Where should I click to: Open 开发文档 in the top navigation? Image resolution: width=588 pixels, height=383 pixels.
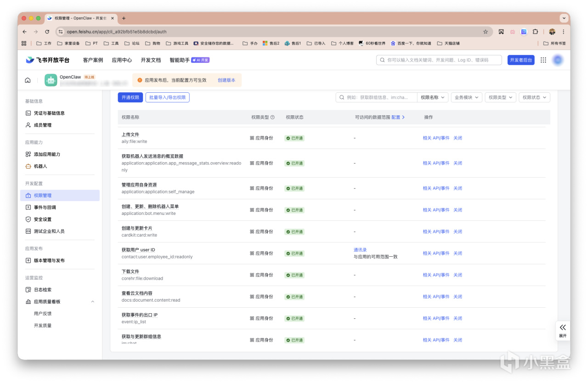151,60
